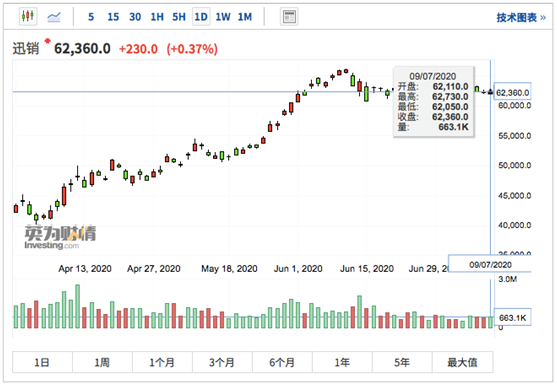Show the 1周 time range

102,362
